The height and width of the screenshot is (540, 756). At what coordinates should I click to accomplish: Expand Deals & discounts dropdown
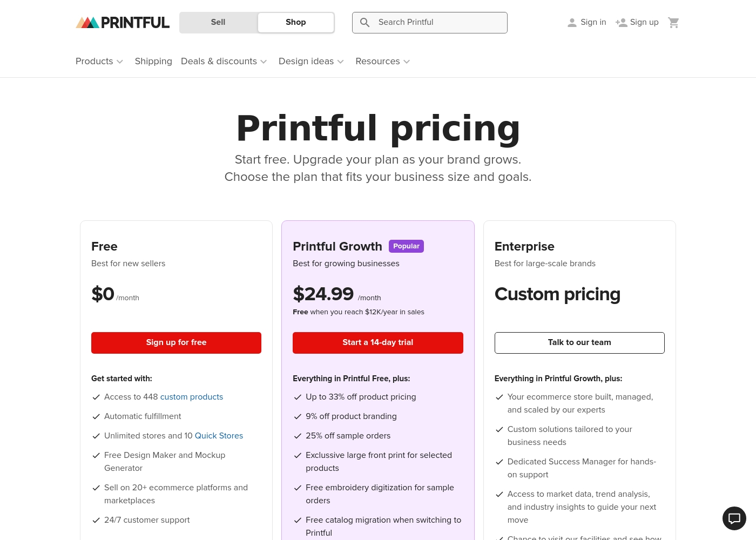tap(224, 62)
